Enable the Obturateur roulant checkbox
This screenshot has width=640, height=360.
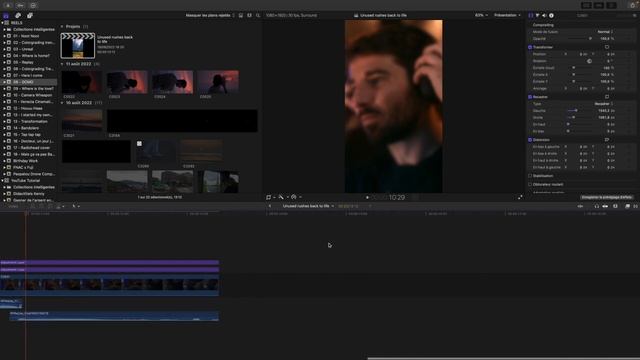tap(530, 184)
